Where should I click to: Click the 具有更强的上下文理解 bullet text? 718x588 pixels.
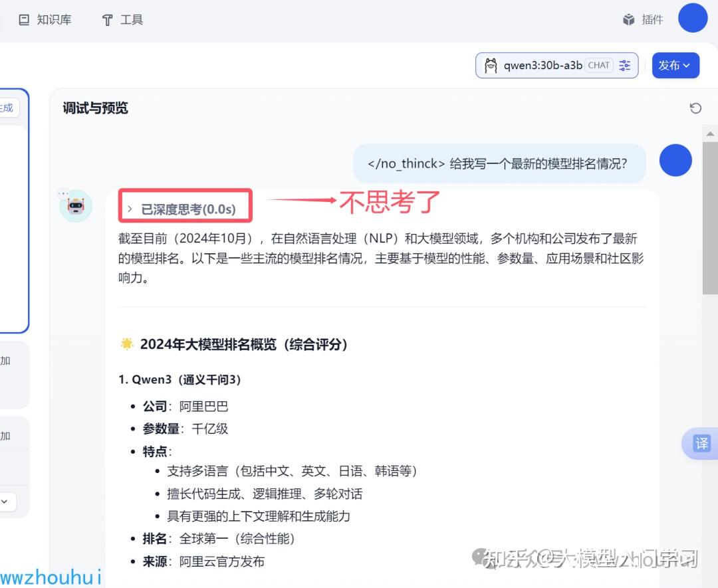click(258, 516)
